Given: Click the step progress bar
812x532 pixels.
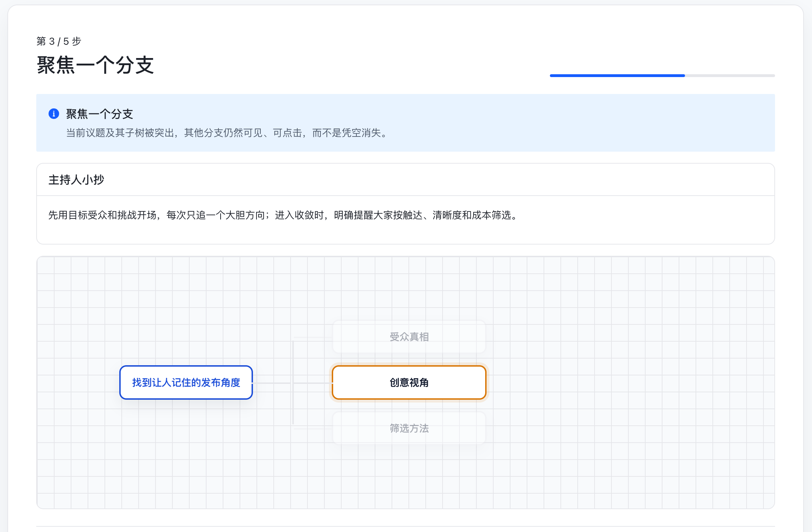Looking at the screenshot, I should pyautogui.click(x=662, y=76).
